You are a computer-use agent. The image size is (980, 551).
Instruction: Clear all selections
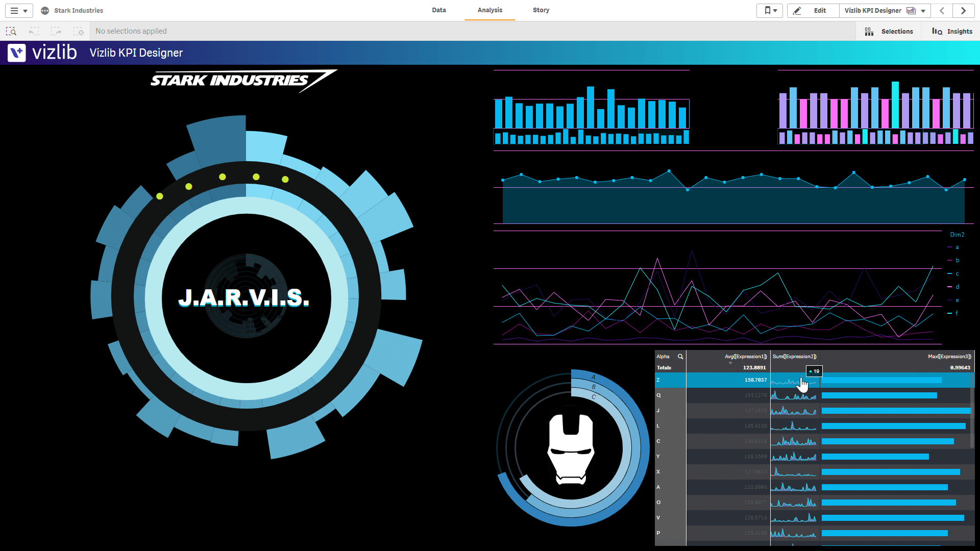(x=79, y=31)
